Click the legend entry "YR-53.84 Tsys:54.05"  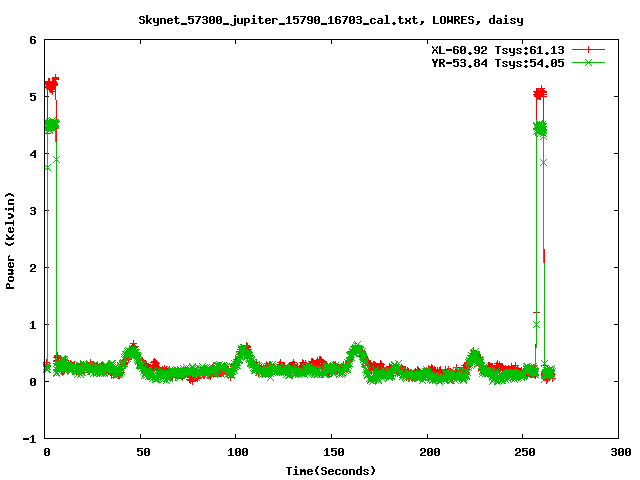coord(498,63)
